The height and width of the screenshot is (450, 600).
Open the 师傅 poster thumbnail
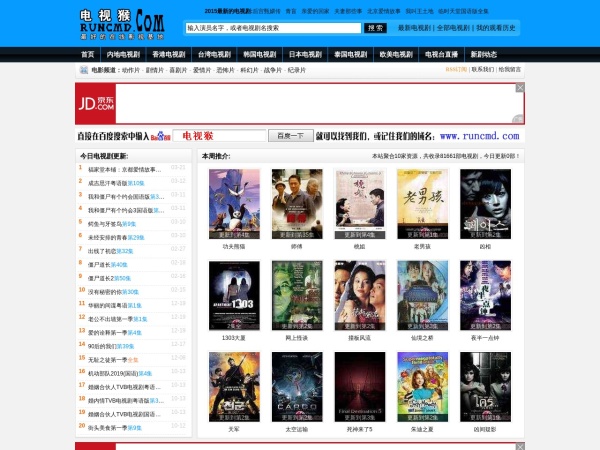tap(297, 204)
